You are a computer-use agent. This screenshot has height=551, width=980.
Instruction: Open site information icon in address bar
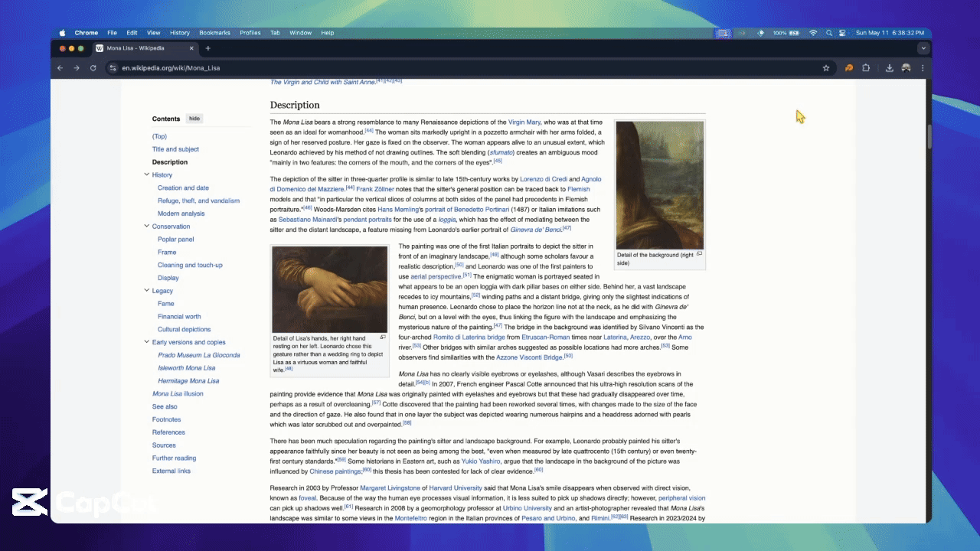point(113,68)
